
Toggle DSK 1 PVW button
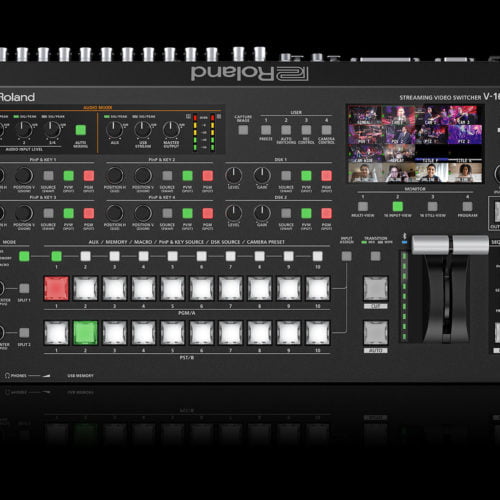pos(306,176)
